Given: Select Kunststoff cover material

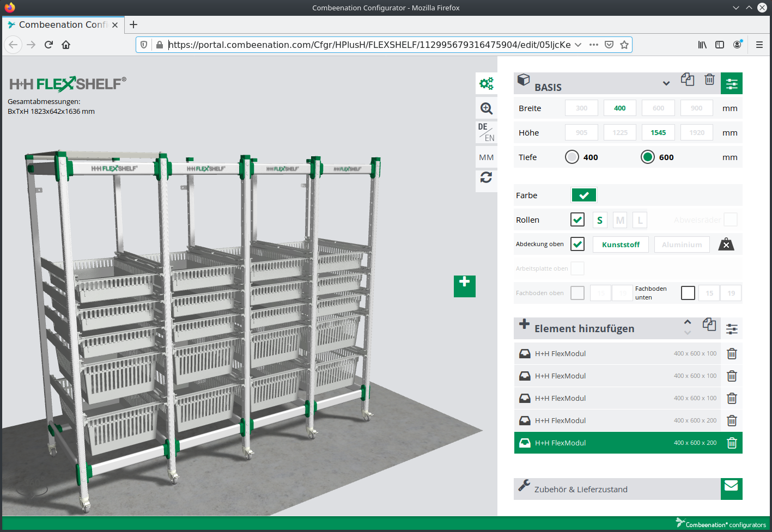Looking at the screenshot, I should 621,244.
